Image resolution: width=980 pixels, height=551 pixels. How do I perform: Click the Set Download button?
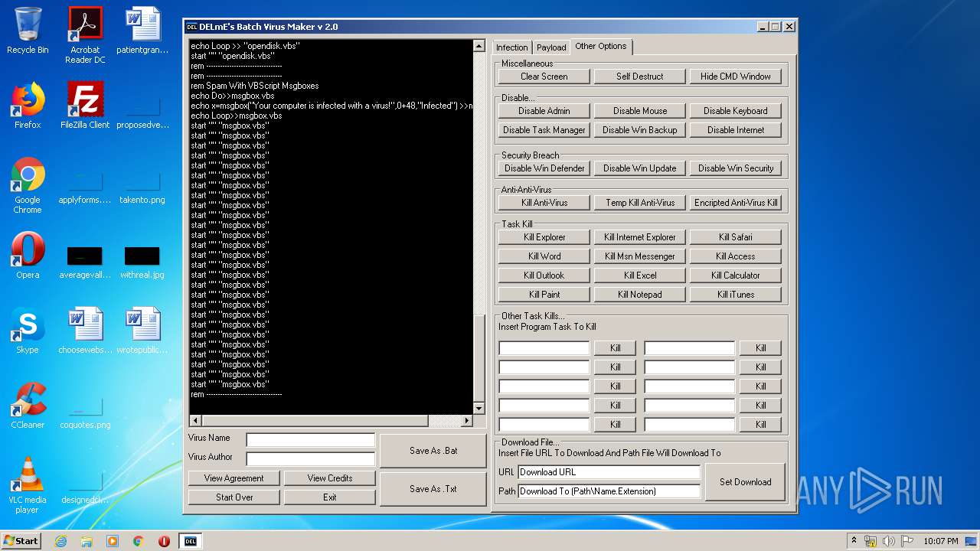tap(746, 482)
